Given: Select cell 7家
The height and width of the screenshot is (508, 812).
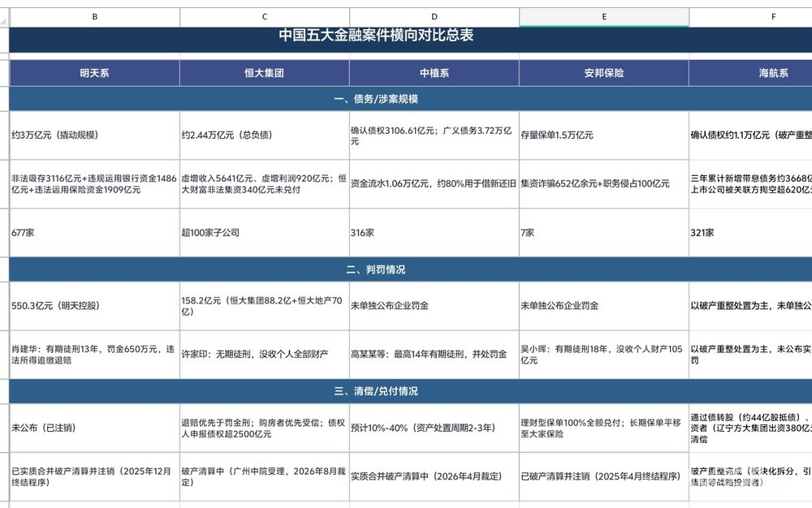Looking at the screenshot, I should (x=604, y=233).
